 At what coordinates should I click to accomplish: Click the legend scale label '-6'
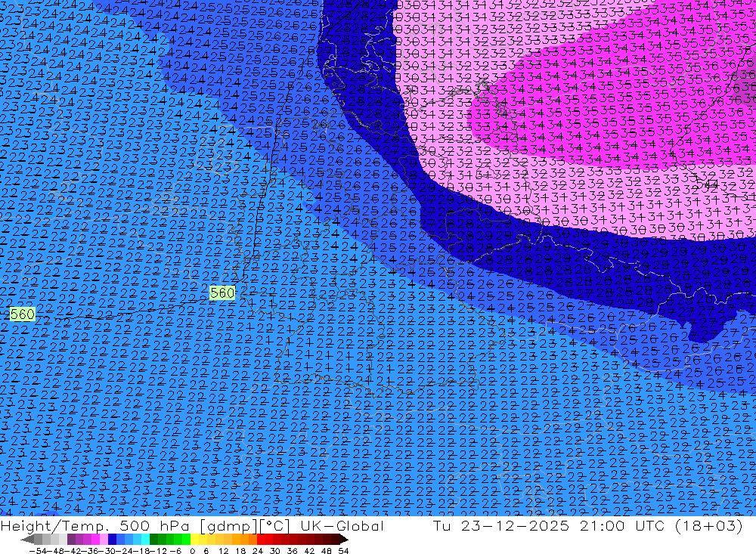tap(175, 551)
